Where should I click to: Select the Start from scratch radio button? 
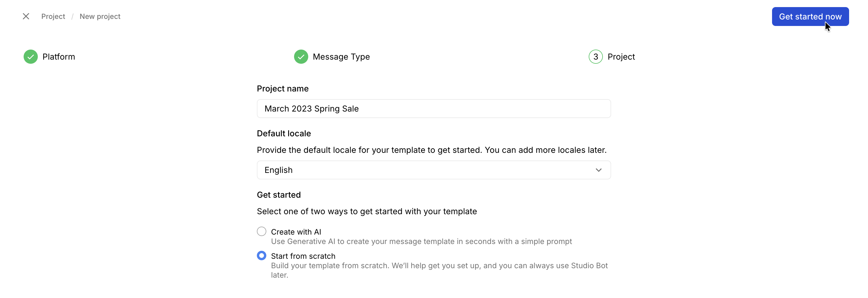click(262, 256)
